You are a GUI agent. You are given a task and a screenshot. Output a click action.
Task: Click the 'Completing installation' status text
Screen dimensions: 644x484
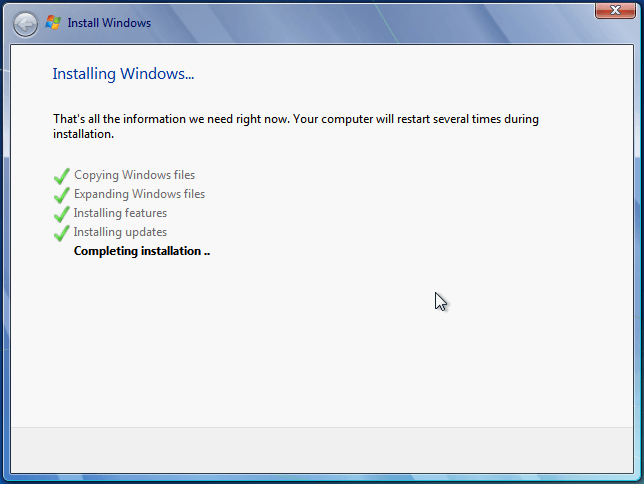(142, 251)
